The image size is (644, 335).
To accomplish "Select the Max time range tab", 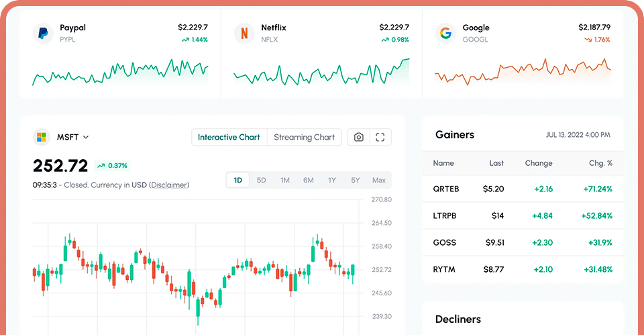I will click(x=378, y=180).
